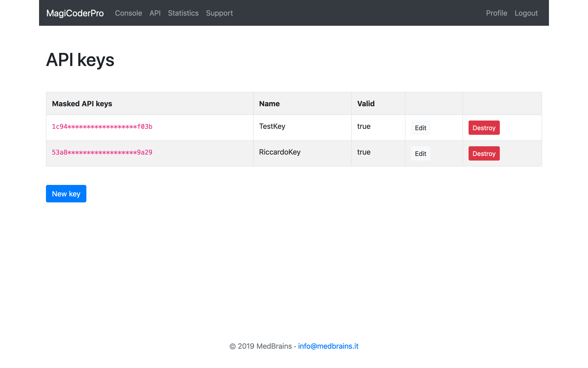Image resolution: width=588 pixels, height=368 pixels.
Task: Click the true value in TestKey row
Action: [364, 126]
